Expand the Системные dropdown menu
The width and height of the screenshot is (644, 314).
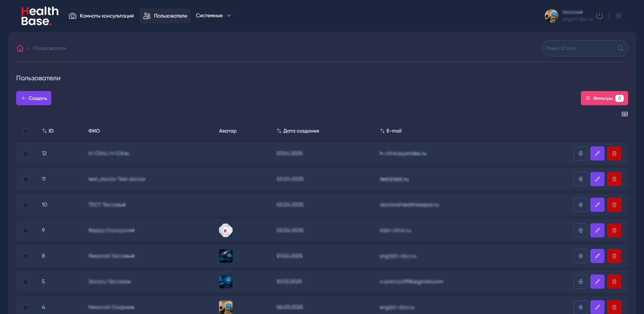[213, 16]
